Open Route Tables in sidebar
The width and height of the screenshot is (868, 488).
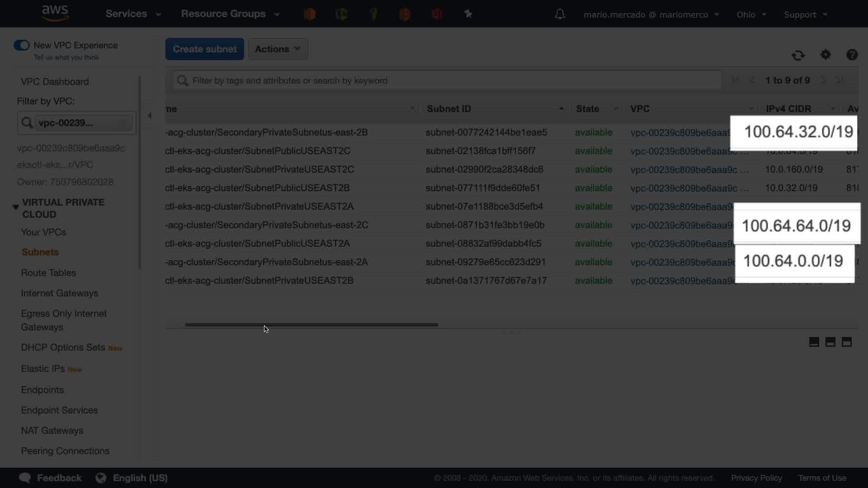tap(48, 273)
